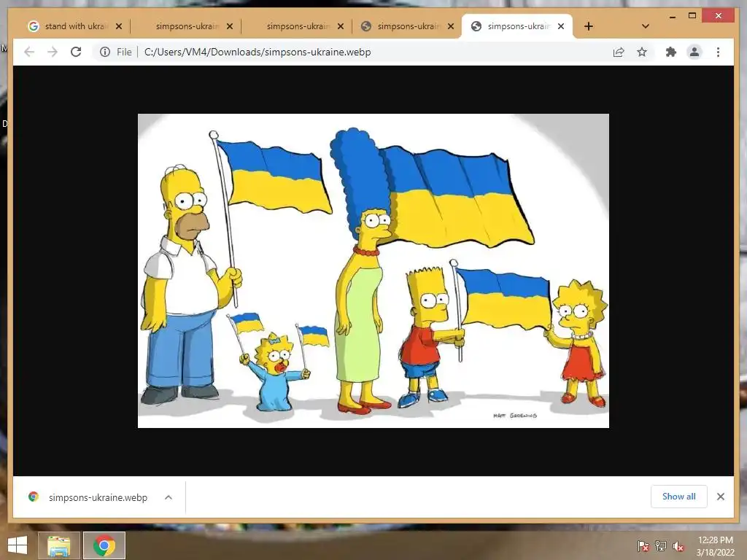
Task: Open the muted volume tray icon
Action: [x=678, y=546]
